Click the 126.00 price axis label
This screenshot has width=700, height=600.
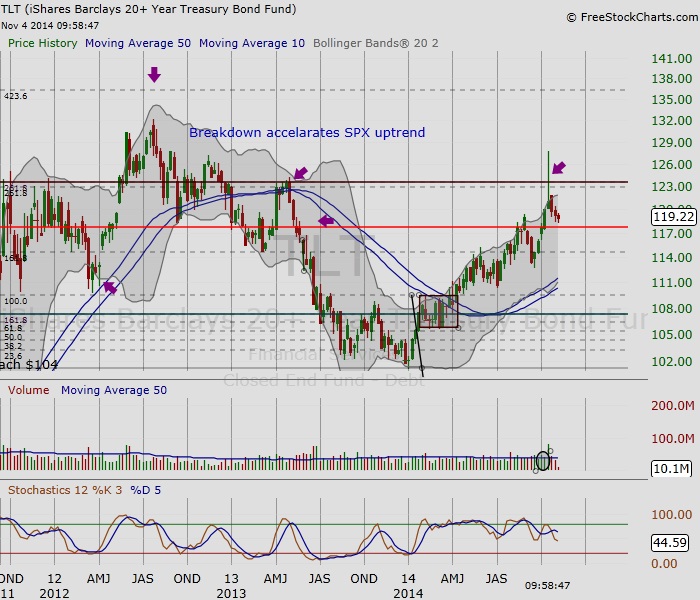(x=672, y=165)
